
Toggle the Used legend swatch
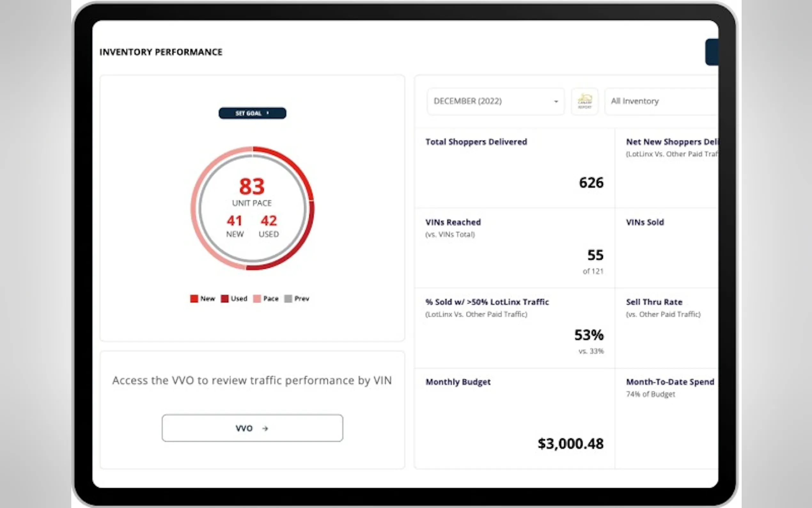click(x=224, y=299)
